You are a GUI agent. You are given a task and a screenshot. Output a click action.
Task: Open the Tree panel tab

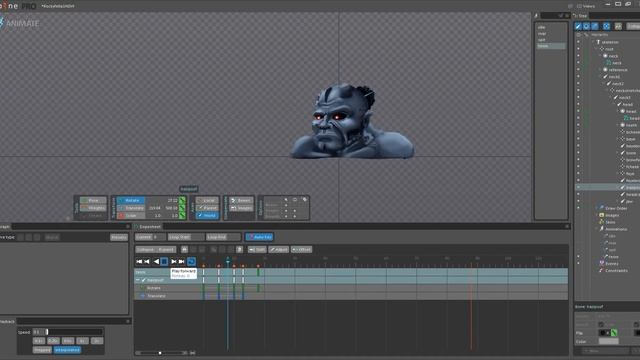click(581, 16)
